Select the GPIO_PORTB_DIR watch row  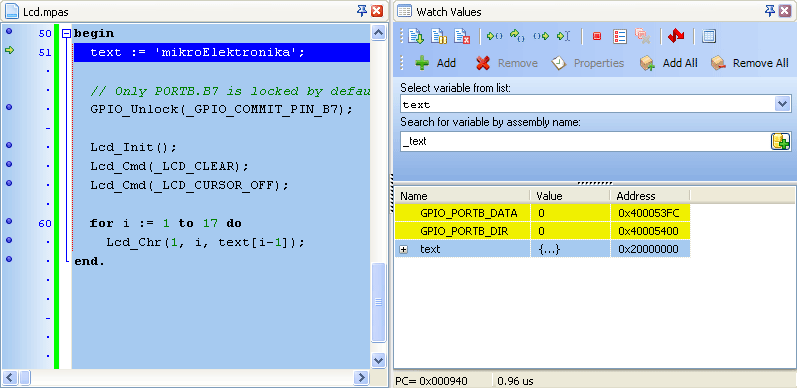[542, 232]
